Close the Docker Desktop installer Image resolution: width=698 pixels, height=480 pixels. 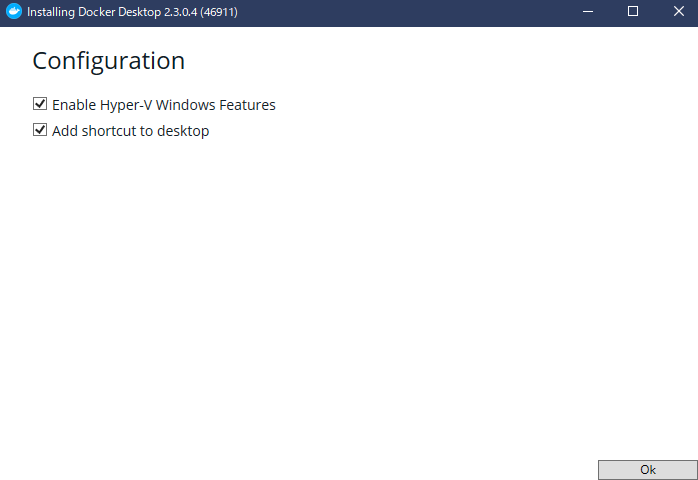click(x=678, y=12)
